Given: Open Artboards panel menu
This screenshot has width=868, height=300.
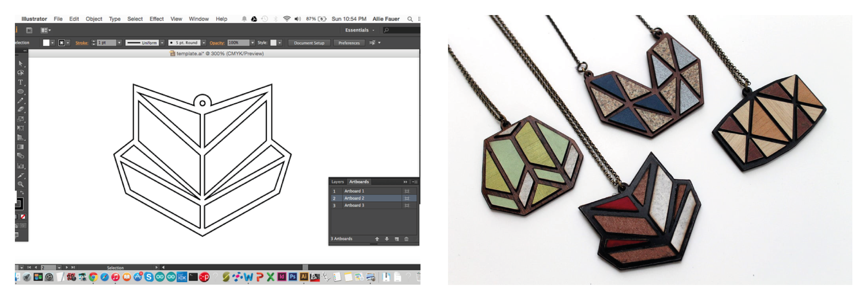Looking at the screenshot, I should point(415,182).
